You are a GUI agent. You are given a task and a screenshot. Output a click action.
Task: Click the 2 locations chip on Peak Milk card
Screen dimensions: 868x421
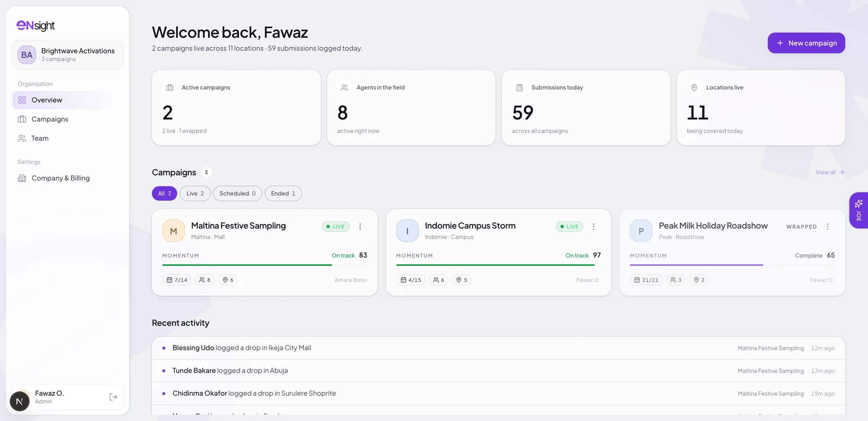(x=699, y=280)
